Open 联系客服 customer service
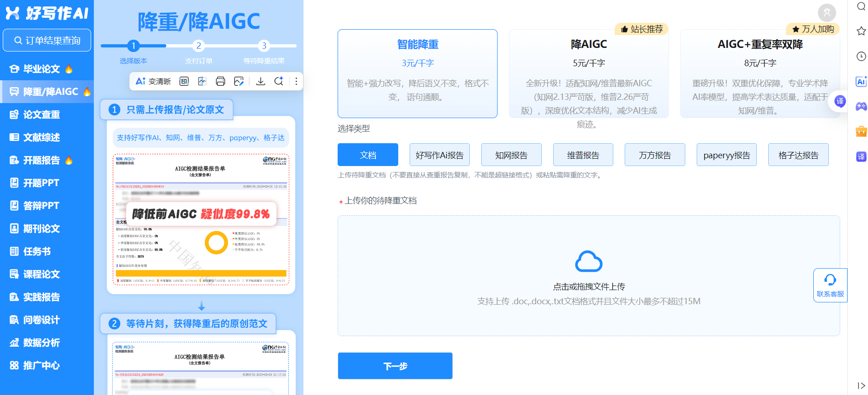 [830, 285]
